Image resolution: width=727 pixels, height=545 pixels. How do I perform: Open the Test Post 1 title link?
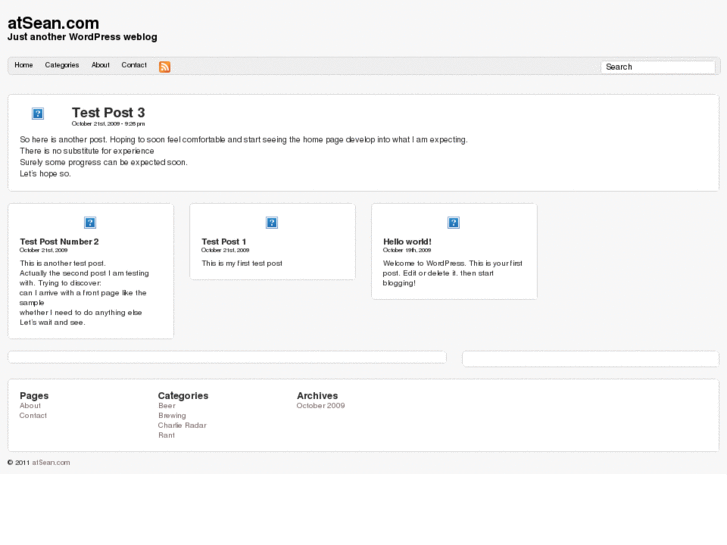pyautogui.click(x=223, y=241)
